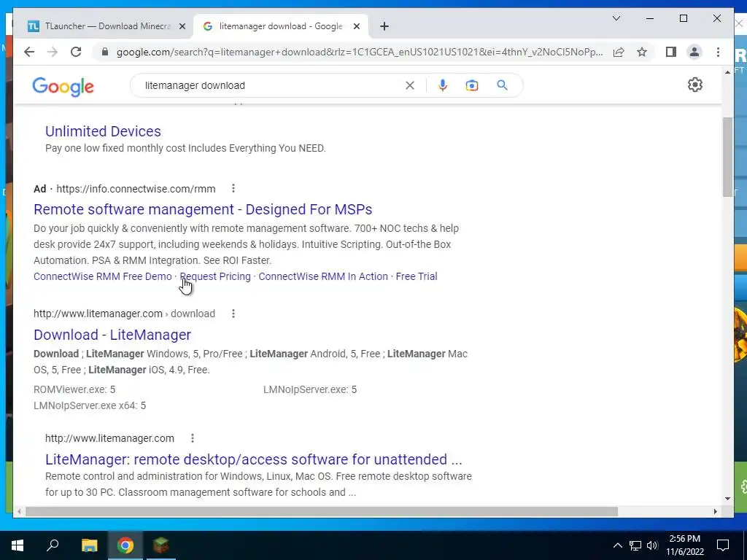Click the ROMViewer.exe: 5 text

(x=74, y=389)
